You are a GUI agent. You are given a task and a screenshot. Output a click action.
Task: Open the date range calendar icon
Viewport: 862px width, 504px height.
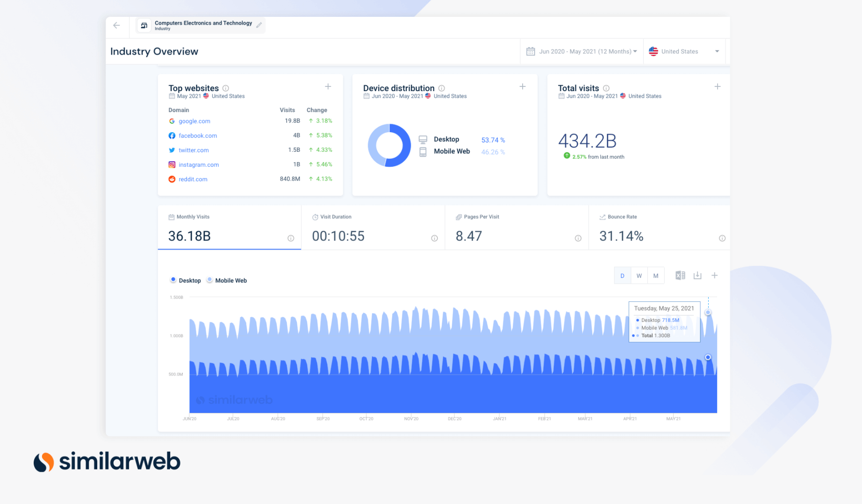pyautogui.click(x=531, y=51)
